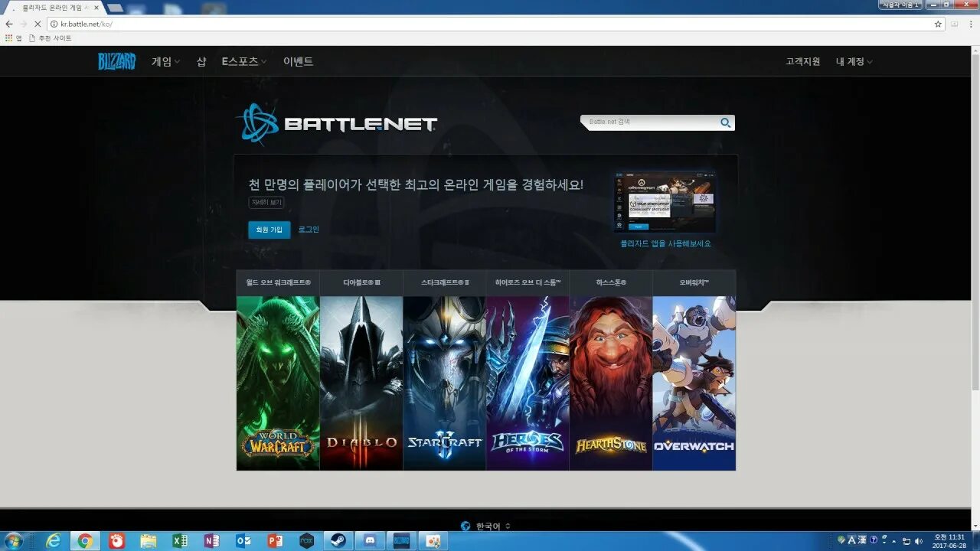Show hidden tray icons arrow
The width and height of the screenshot is (980, 551).
point(893,541)
